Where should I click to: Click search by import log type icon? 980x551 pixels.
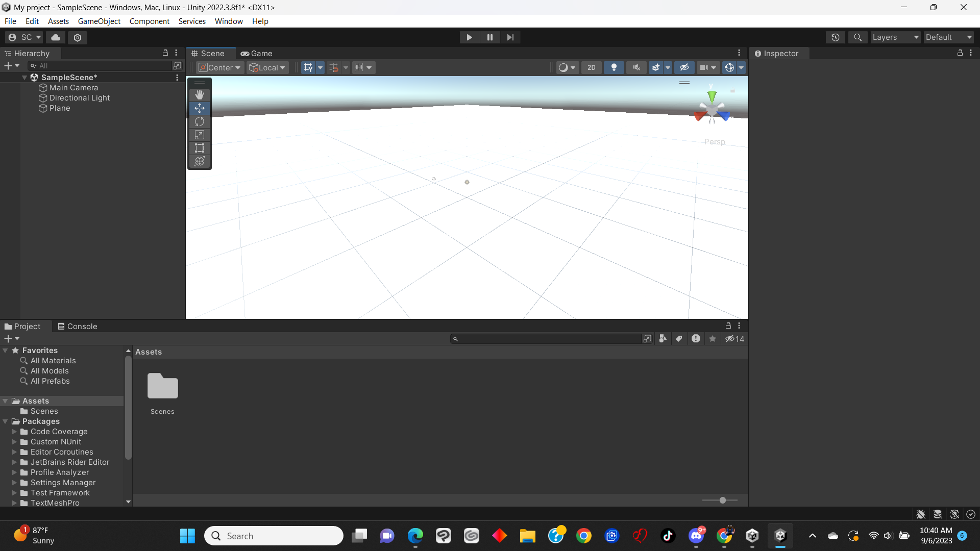696,339
